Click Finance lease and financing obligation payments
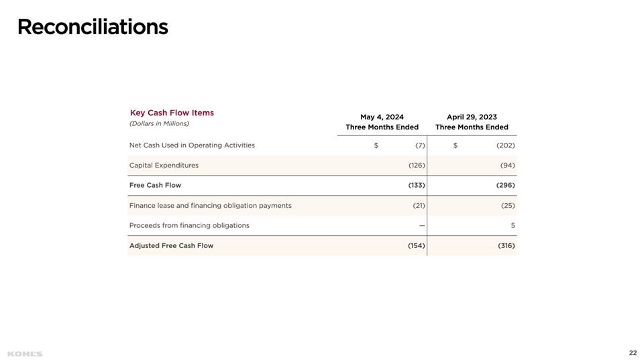 210,206
